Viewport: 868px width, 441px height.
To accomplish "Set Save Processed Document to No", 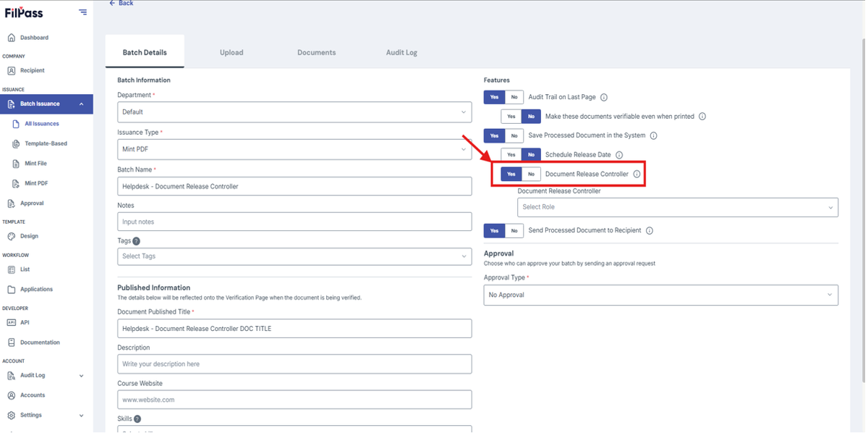I will coord(514,135).
